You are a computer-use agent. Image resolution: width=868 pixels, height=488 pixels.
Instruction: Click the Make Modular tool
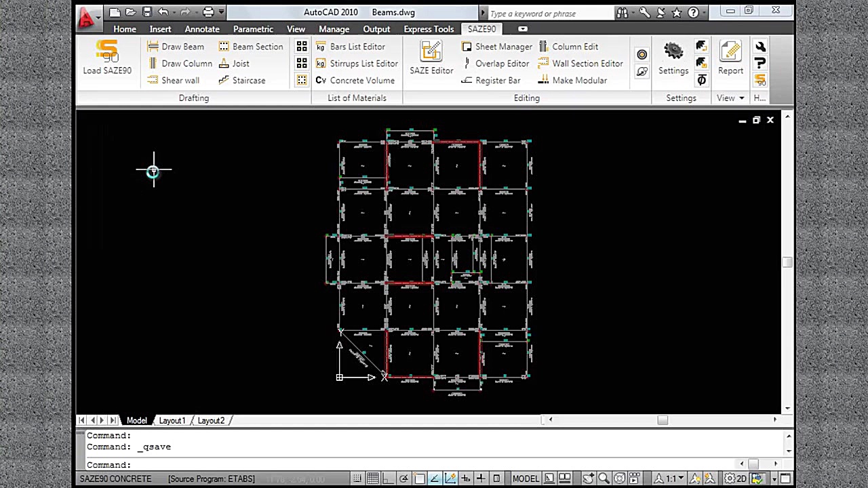572,81
